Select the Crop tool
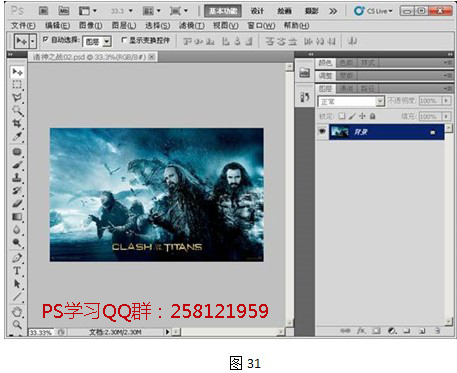The width and height of the screenshot is (457, 373). coord(17,123)
